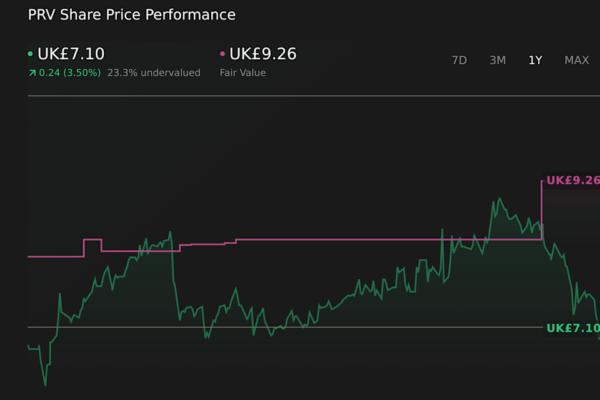This screenshot has height=400, width=600.
Task: Switch to the 3M range
Action: coord(497,60)
